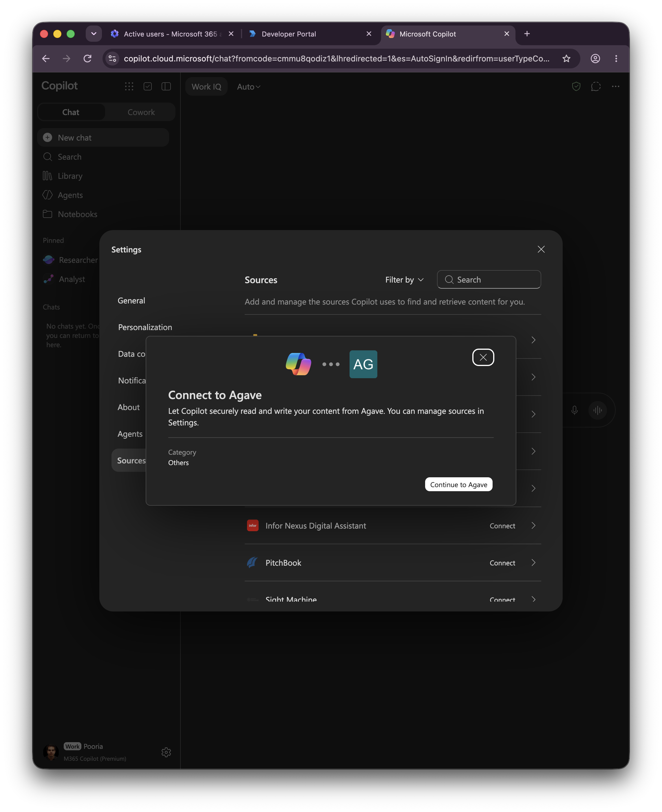
Task: Switch to the Chat tab
Action: [71, 112]
